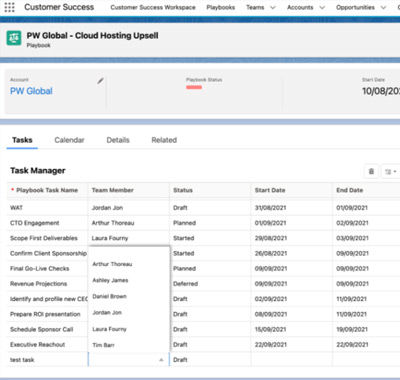Click the green Playbook record icon

coord(14,38)
